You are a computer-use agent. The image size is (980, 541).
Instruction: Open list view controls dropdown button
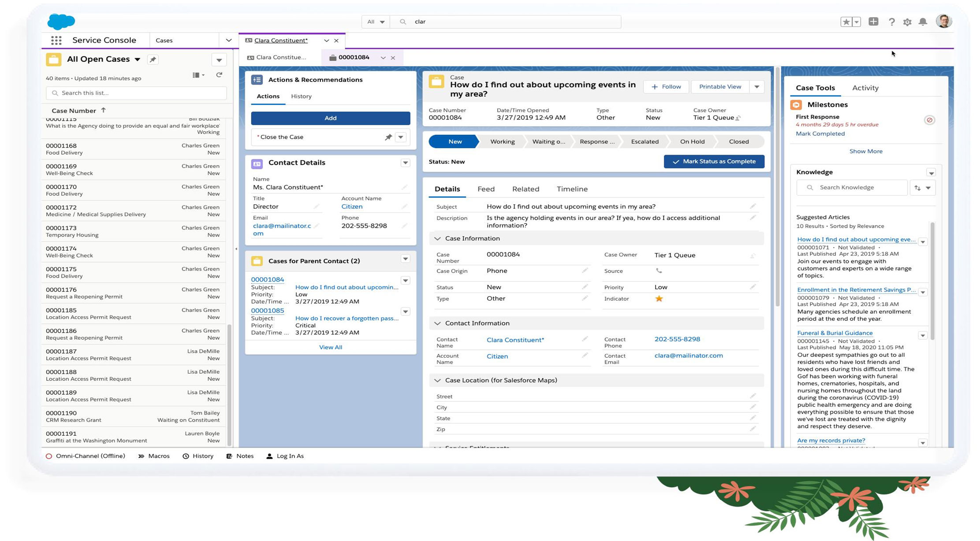click(219, 60)
